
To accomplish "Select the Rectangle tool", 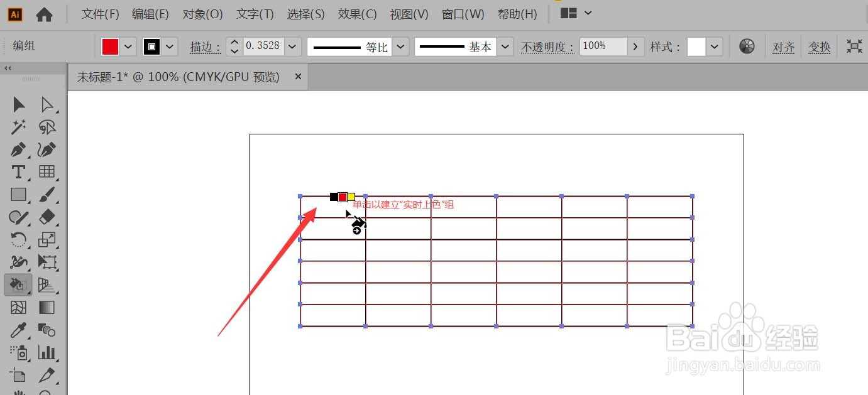I will click(19, 195).
